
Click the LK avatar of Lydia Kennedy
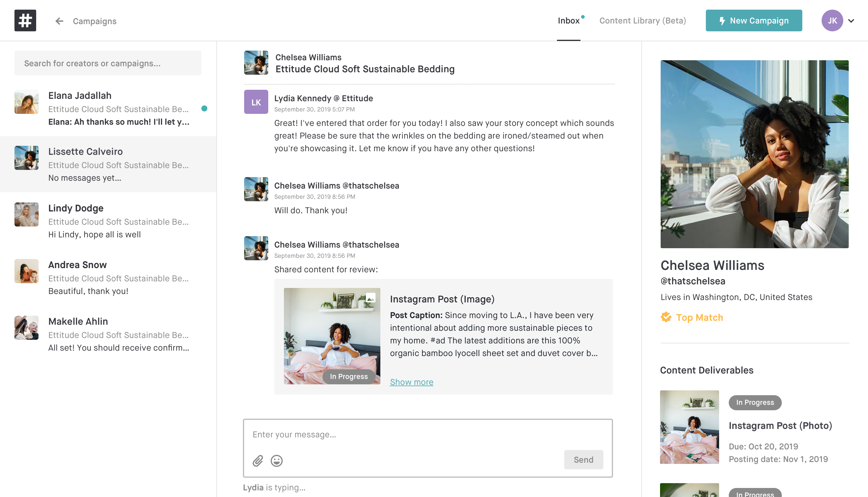click(256, 102)
